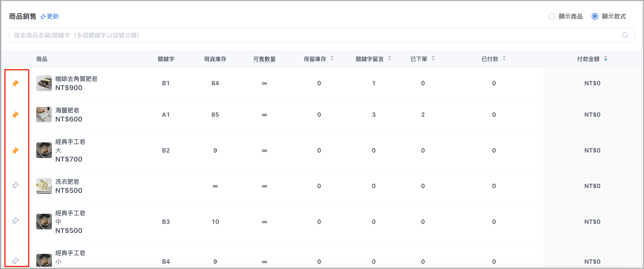Sort by 已付款 column
The image size is (644, 269).
504,59
